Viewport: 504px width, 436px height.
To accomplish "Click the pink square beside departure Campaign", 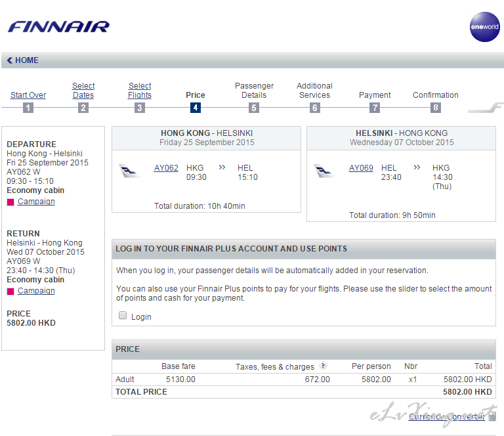I will point(10,202).
